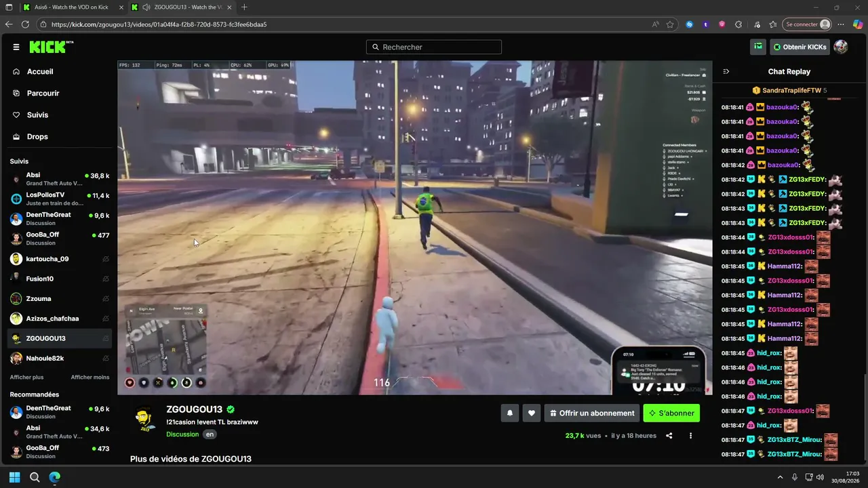Open Nahoule82k channel in sidebar
Viewport: 868px width, 488px height.
click(x=60, y=358)
